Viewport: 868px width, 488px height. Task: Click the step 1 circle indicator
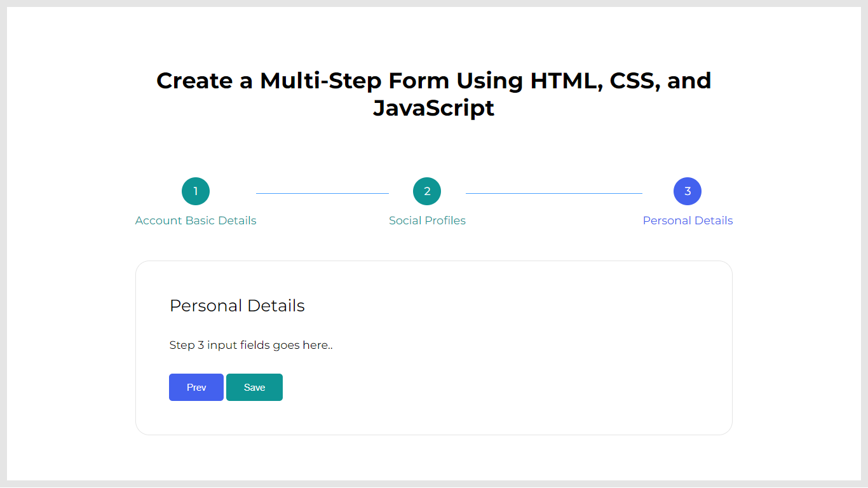coord(196,191)
